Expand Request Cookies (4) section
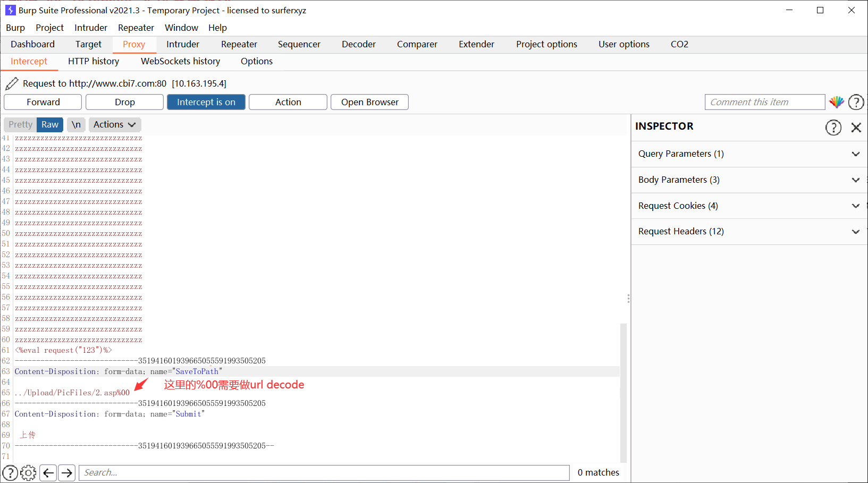The height and width of the screenshot is (483, 868). point(749,206)
